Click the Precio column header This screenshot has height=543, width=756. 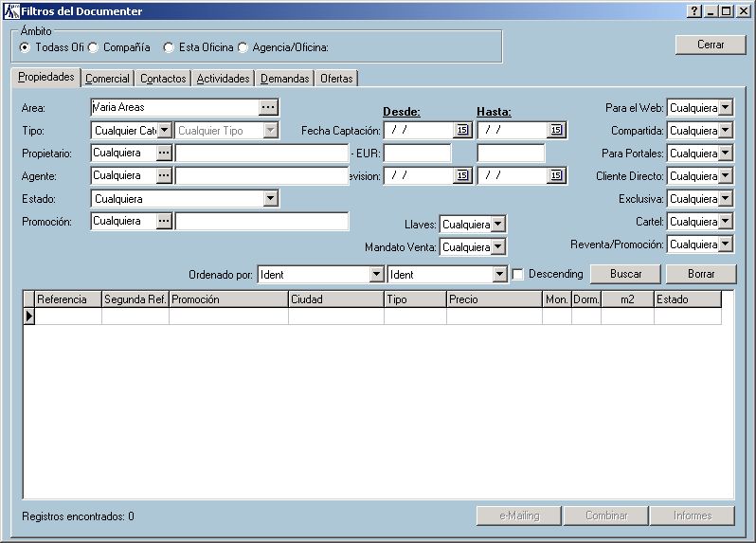(495, 299)
